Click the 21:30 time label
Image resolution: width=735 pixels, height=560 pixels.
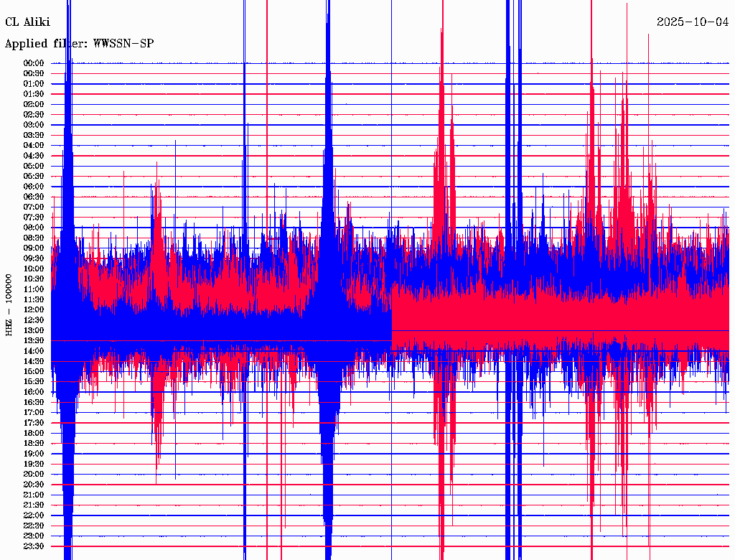pyautogui.click(x=34, y=505)
